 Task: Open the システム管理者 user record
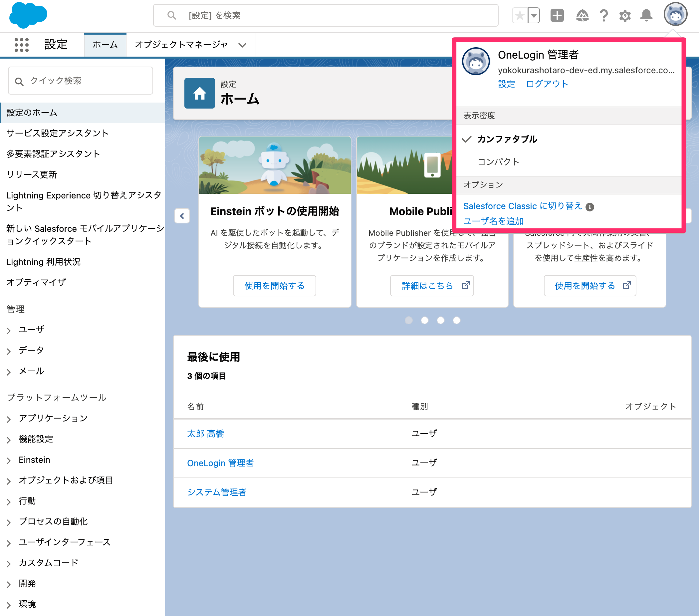point(216,492)
